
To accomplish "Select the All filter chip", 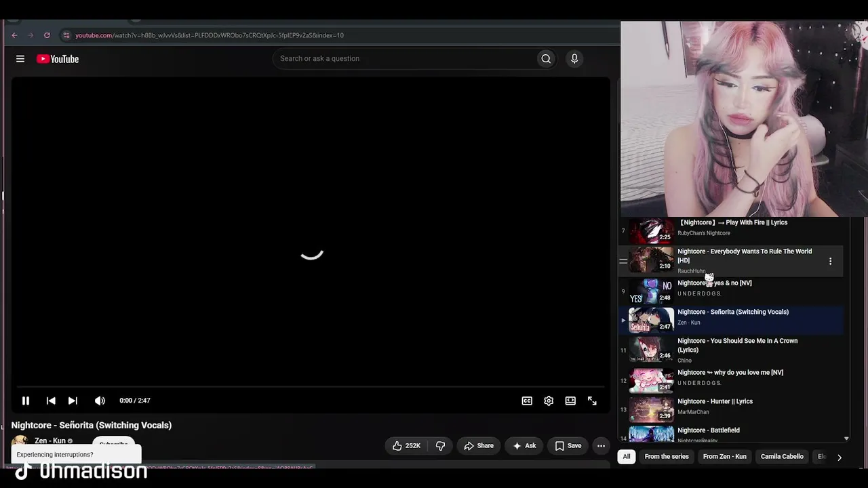I will coord(627,457).
